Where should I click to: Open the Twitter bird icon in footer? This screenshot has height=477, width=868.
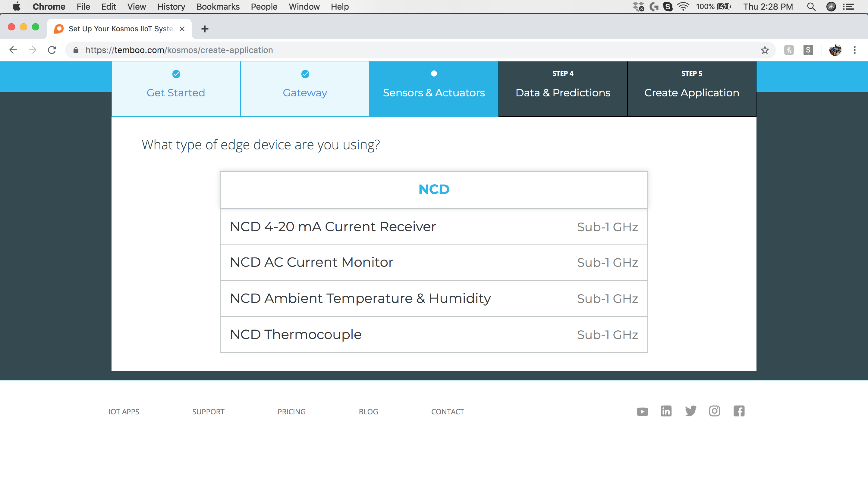click(x=690, y=411)
